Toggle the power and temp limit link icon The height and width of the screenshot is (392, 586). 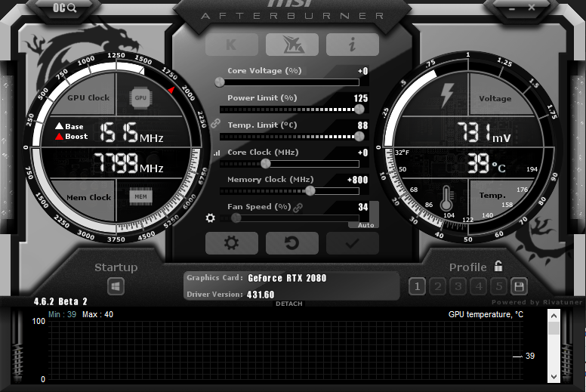tap(215, 123)
